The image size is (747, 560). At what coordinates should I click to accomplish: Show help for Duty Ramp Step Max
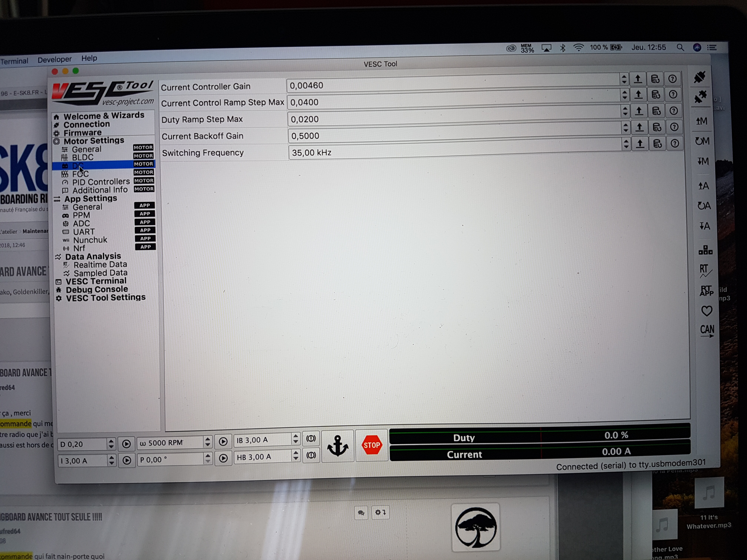pyautogui.click(x=673, y=111)
